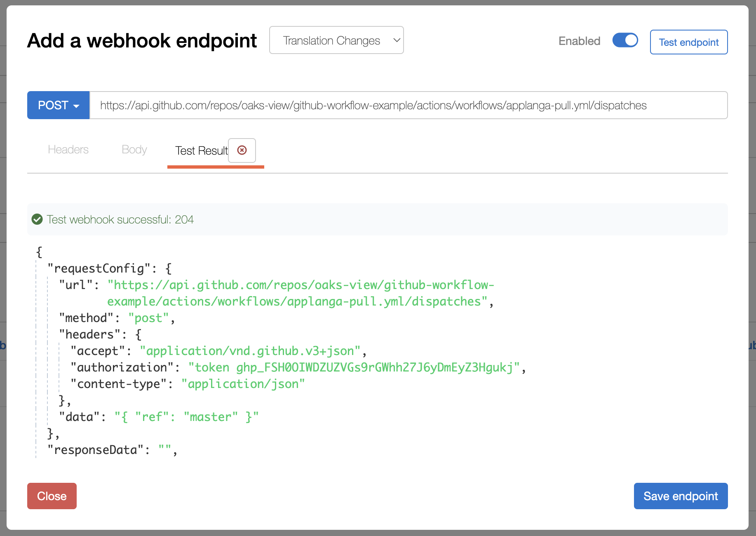Open the POST method dropdown

(x=59, y=105)
